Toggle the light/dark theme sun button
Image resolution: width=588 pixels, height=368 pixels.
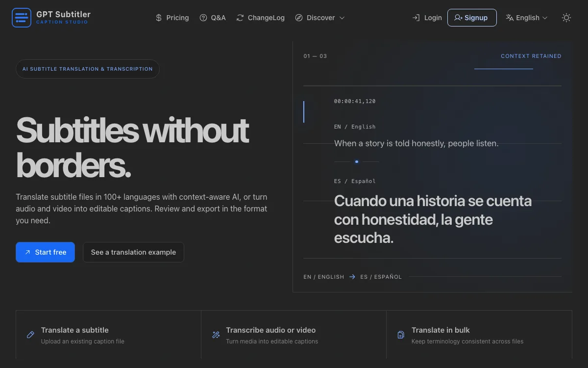[566, 18]
